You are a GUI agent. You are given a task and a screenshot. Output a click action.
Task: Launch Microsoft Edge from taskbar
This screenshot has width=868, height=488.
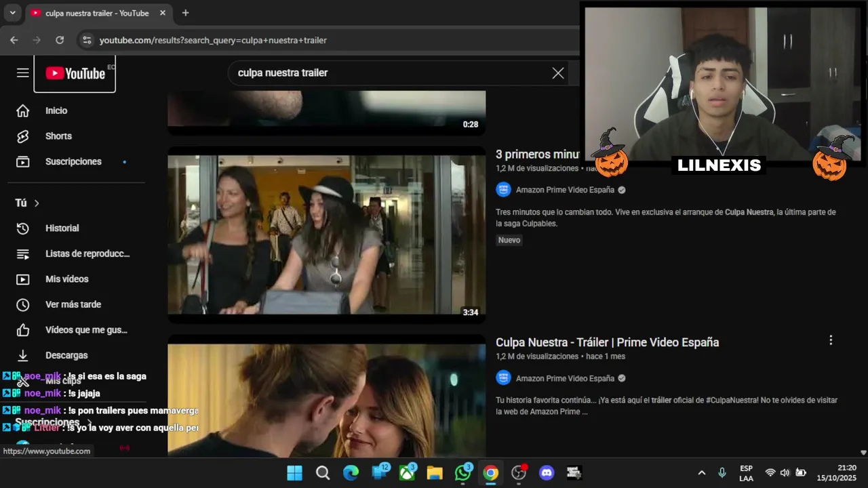tap(351, 472)
